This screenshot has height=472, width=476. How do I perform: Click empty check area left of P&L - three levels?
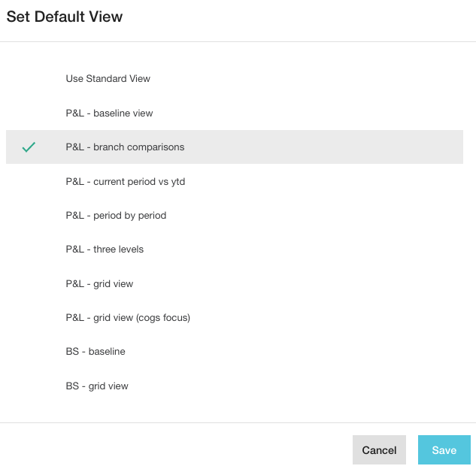click(x=29, y=250)
